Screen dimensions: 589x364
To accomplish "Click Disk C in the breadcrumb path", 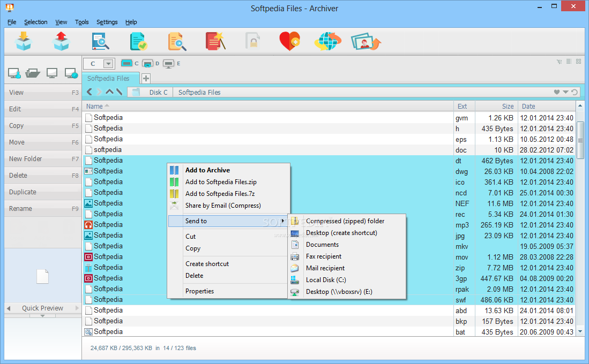I will [x=158, y=92].
